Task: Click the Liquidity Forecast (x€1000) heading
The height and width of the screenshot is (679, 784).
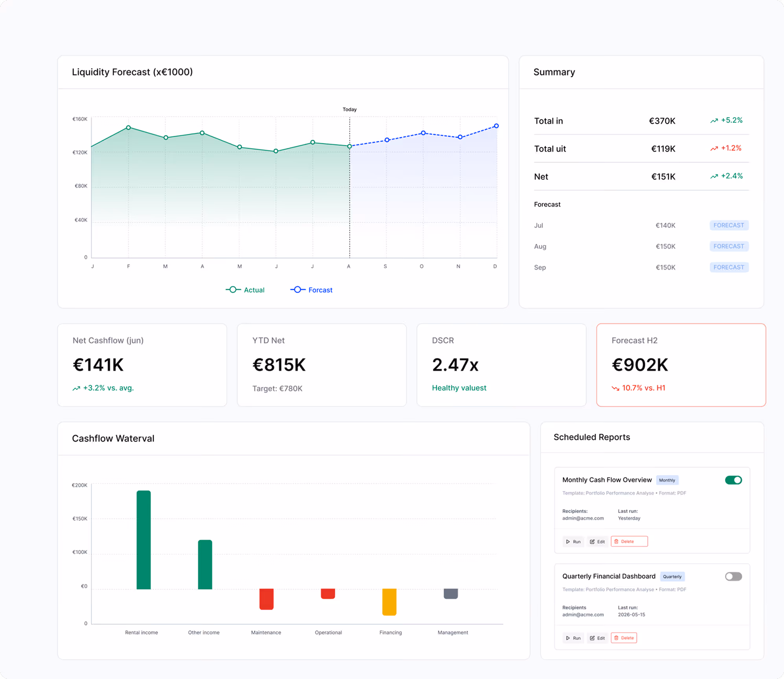Action: click(x=132, y=72)
